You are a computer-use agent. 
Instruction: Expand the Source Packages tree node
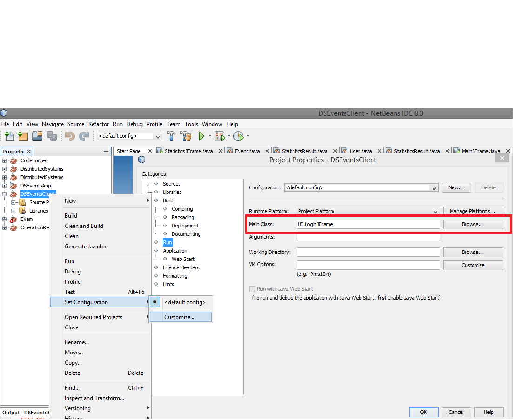pos(13,202)
